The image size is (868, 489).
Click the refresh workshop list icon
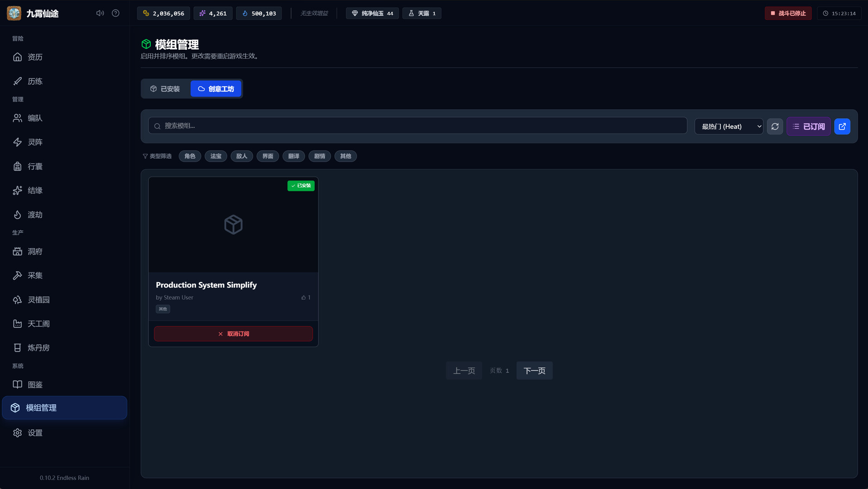click(x=775, y=126)
